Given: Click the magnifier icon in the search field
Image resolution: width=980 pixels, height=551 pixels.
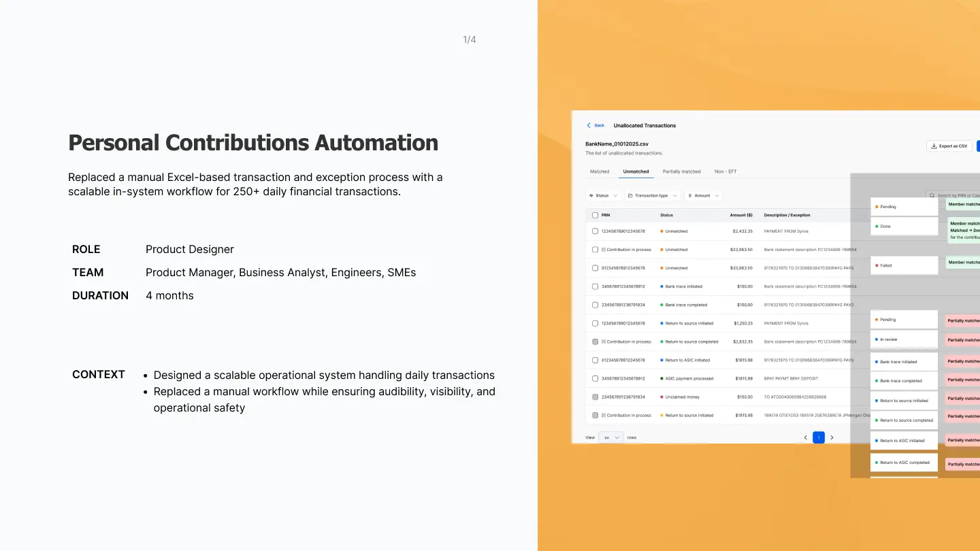Looking at the screenshot, I should click(932, 195).
